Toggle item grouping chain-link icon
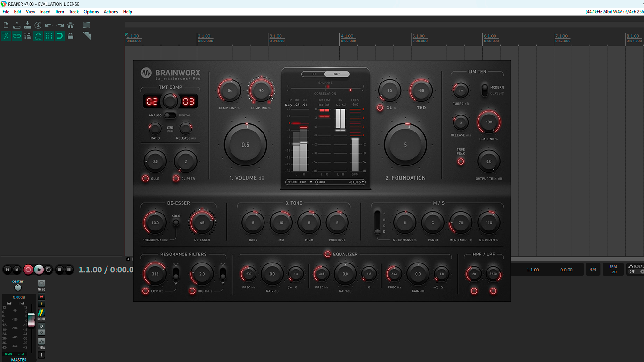644x362 pixels. click(17, 36)
